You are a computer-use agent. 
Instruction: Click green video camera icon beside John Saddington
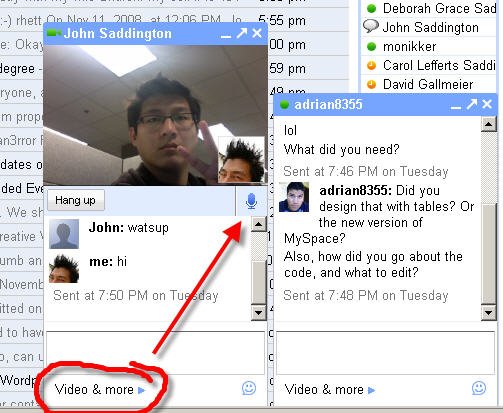pyautogui.click(x=54, y=33)
